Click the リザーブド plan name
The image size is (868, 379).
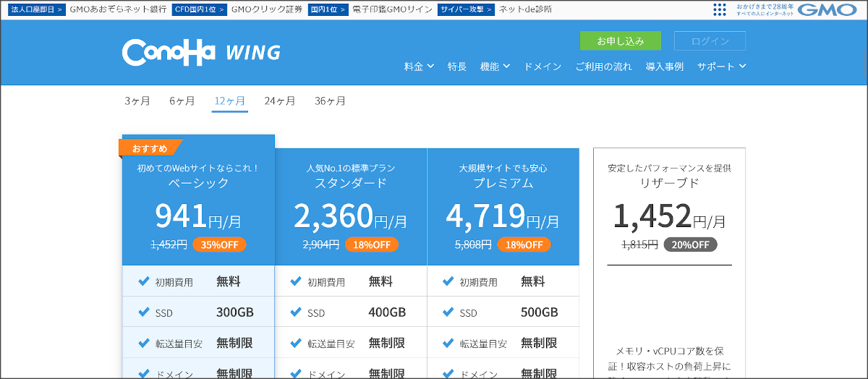(x=669, y=183)
